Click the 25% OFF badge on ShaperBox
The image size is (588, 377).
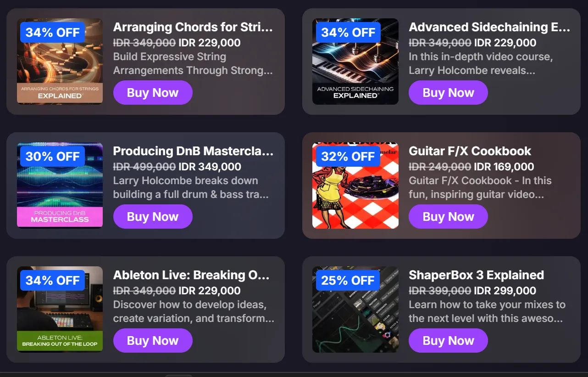coord(348,280)
